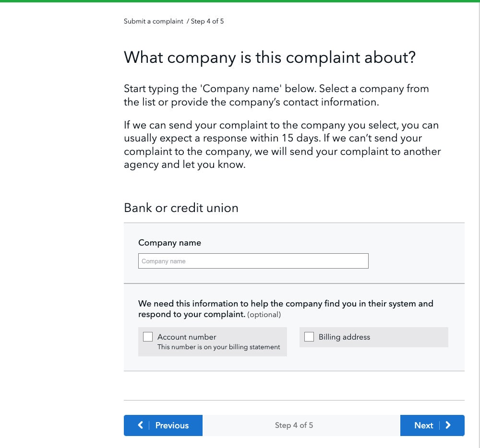Click the (optional) note text

click(264, 315)
